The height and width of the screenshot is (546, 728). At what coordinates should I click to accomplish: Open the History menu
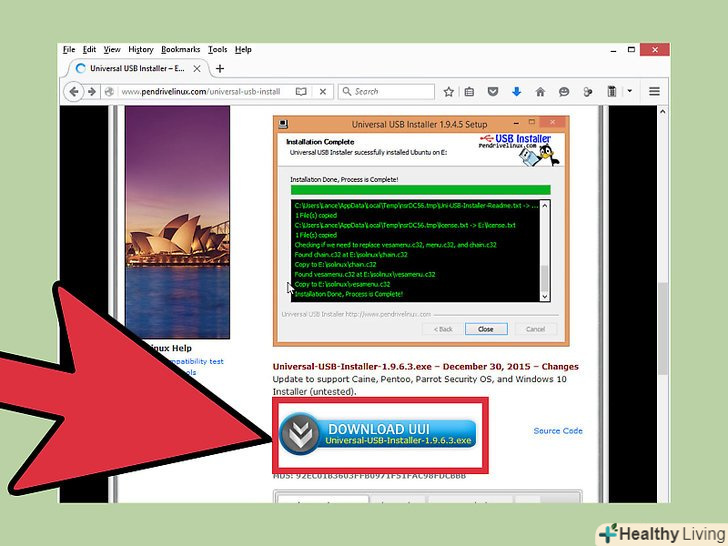(141, 50)
